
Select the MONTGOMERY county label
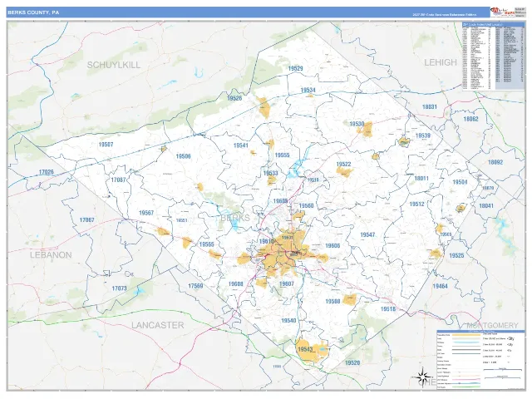pos(492,325)
